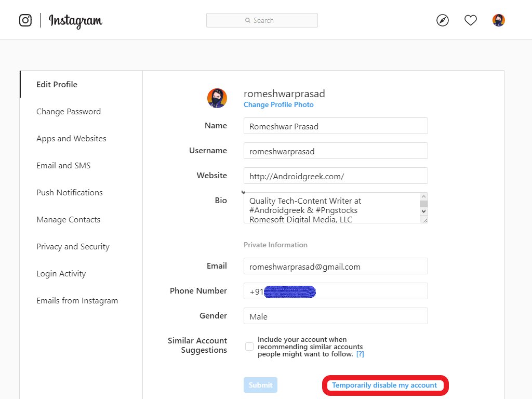Screen dimensions: 532x399
Task: Click Temporarily disable my account link
Action: [x=384, y=385]
